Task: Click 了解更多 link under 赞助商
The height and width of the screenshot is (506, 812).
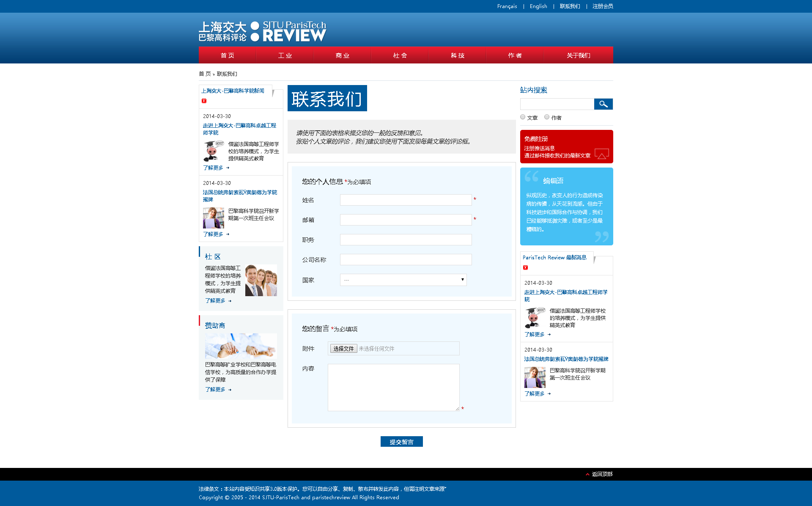Action: 215,390
